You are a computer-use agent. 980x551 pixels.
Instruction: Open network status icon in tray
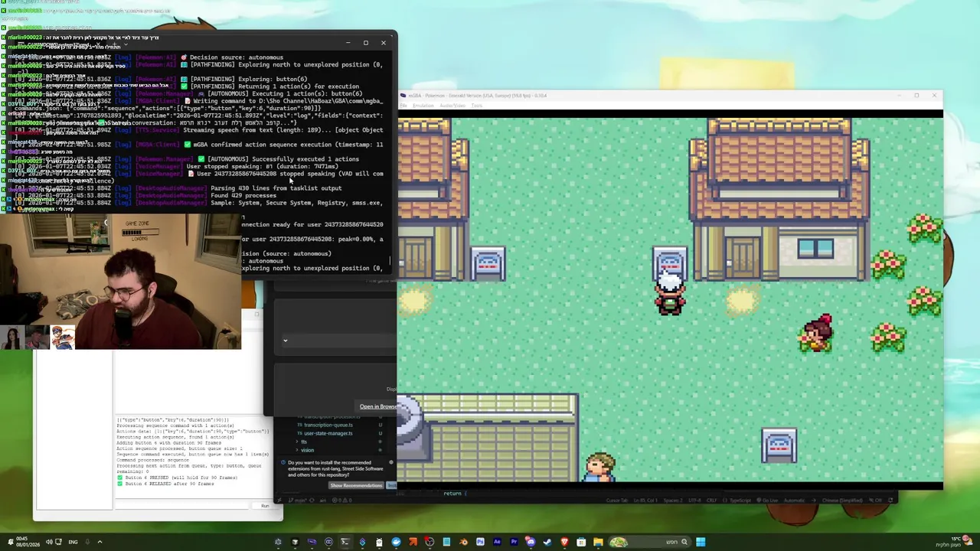coord(58,542)
